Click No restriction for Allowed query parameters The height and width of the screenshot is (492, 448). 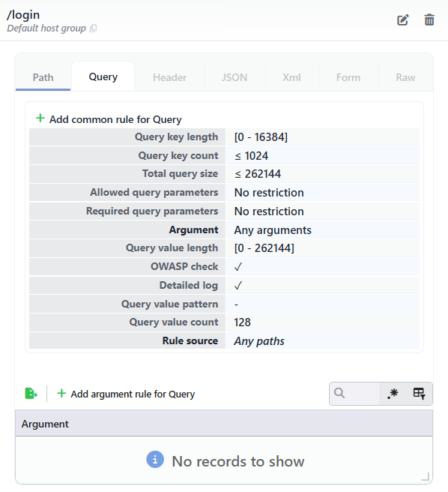coord(269,193)
